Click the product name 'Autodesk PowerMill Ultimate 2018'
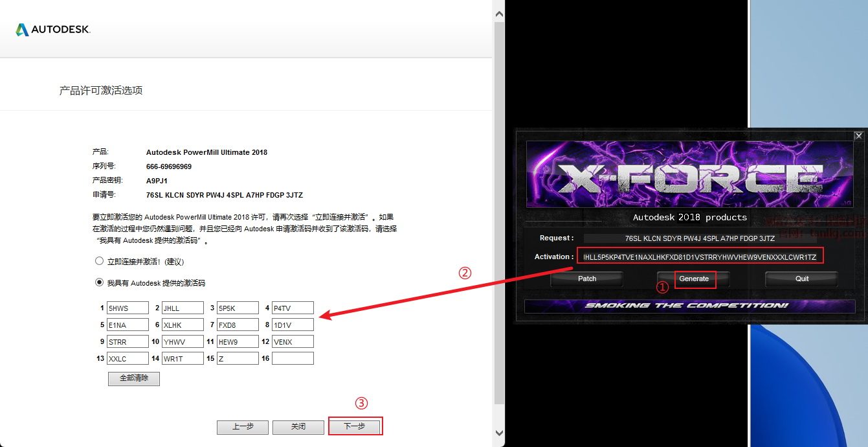Image resolution: width=868 pixels, height=447 pixels. (x=206, y=152)
